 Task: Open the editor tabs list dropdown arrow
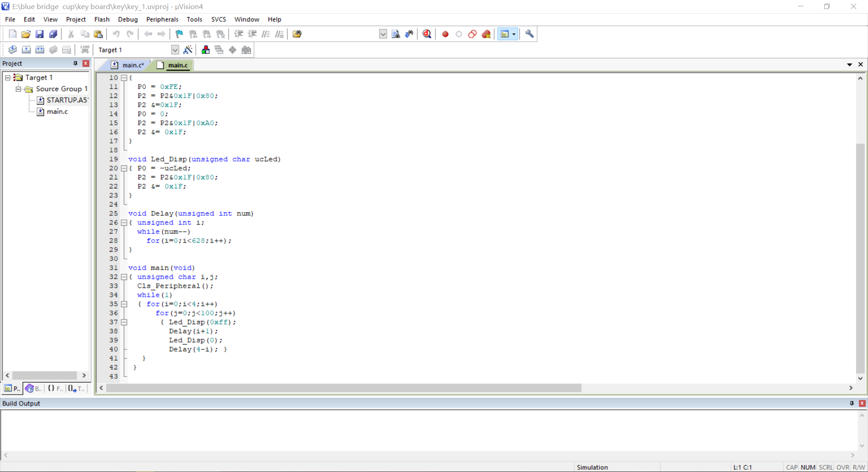[x=849, y=65]
